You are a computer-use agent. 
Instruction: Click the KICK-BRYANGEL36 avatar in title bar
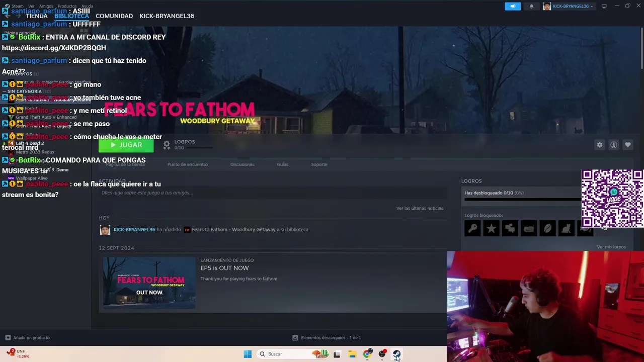[x=547, y=6]
